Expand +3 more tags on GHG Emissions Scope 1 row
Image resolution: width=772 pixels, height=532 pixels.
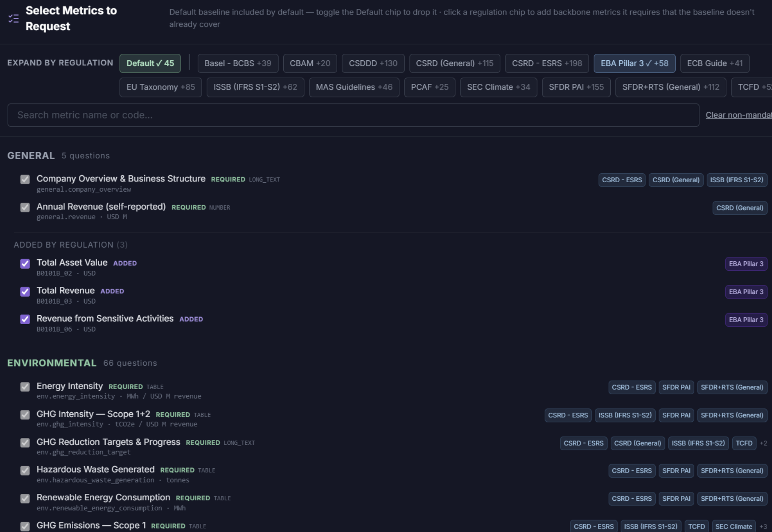[x=763, y=527]
